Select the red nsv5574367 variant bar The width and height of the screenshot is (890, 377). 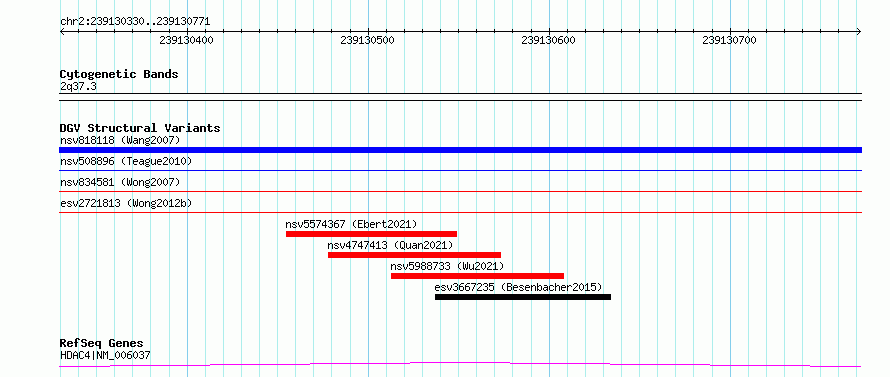pos(371,234)
